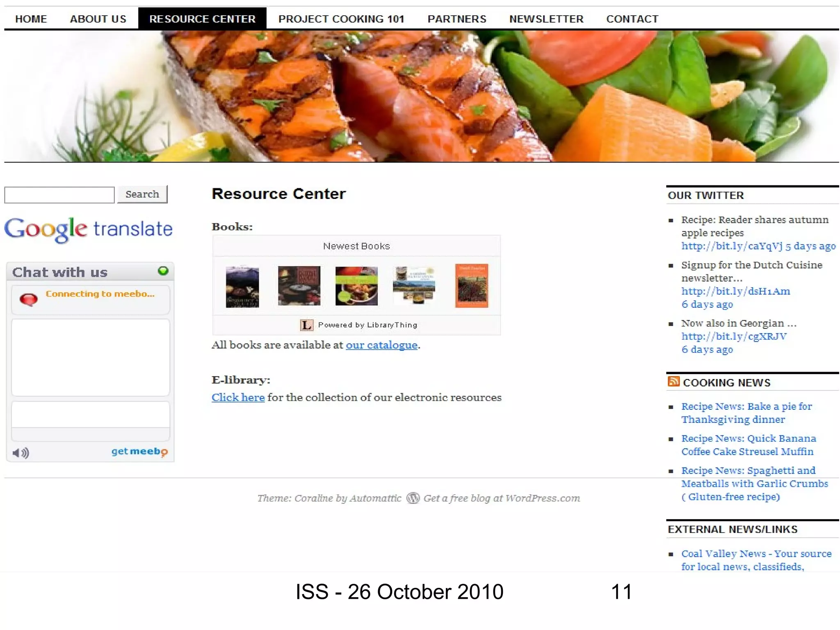Open the first book cover thumbnail

coord(242,287)
